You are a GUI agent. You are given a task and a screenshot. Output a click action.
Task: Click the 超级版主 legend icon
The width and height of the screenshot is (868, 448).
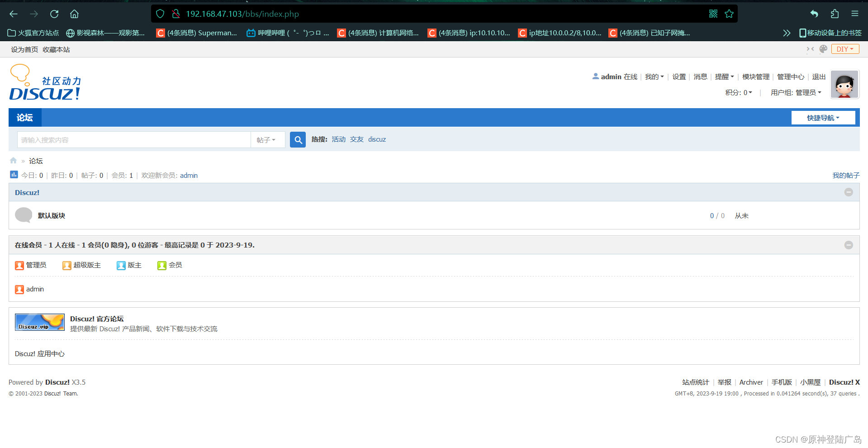click(x=67, y=265)
